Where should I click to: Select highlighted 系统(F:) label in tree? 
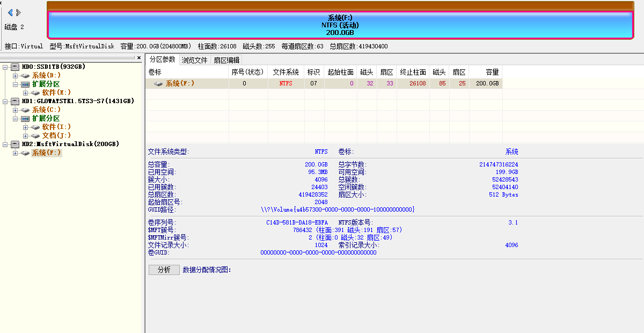[46, 153]
